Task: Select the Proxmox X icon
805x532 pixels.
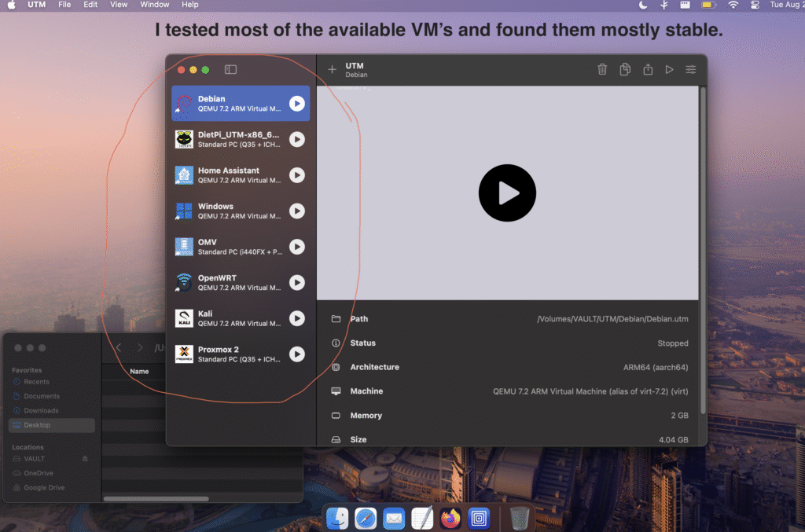Action: pos(184,354)
